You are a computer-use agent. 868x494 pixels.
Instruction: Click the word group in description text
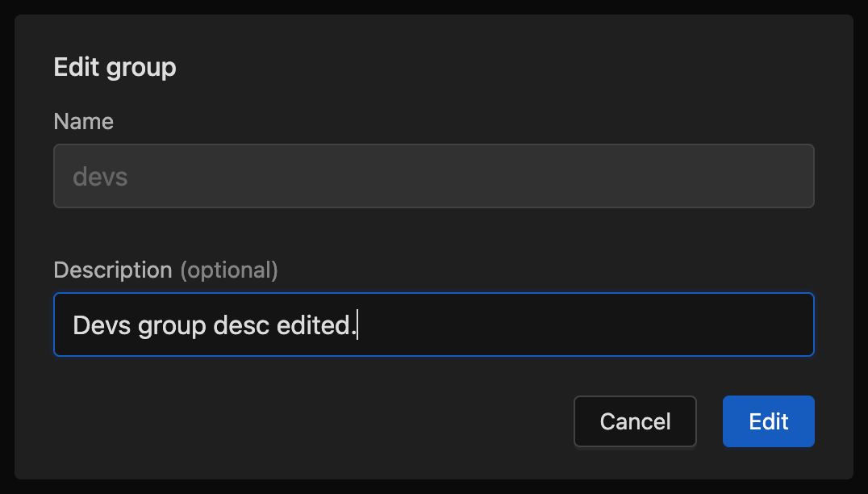click(172, 326)
